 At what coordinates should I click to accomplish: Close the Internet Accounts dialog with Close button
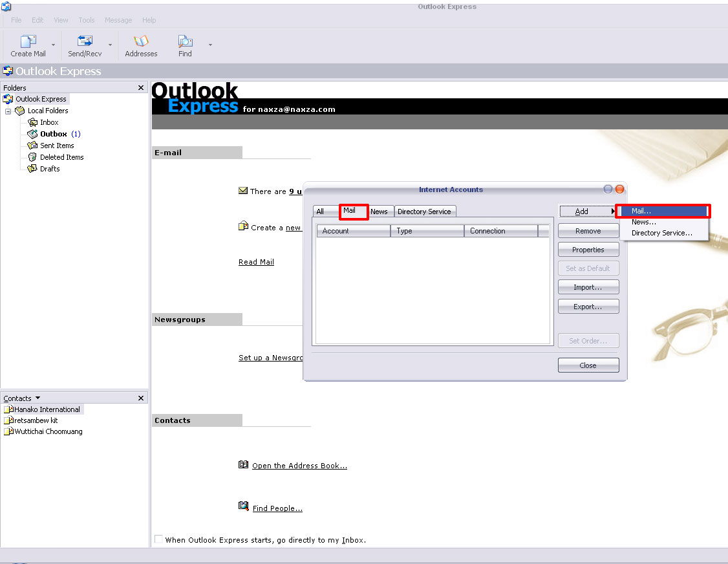click(588, 365)
